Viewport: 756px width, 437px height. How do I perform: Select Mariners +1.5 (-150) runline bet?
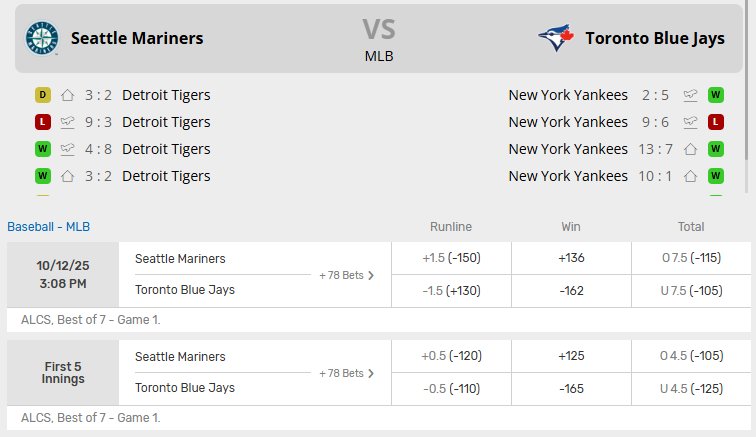point(451,258)
